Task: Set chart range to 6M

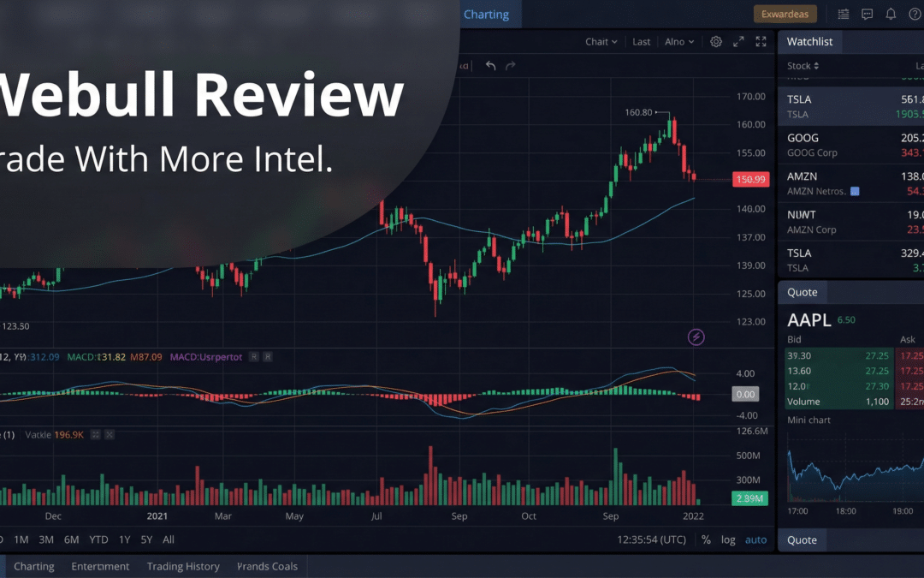Action: [x=71, y=539]
